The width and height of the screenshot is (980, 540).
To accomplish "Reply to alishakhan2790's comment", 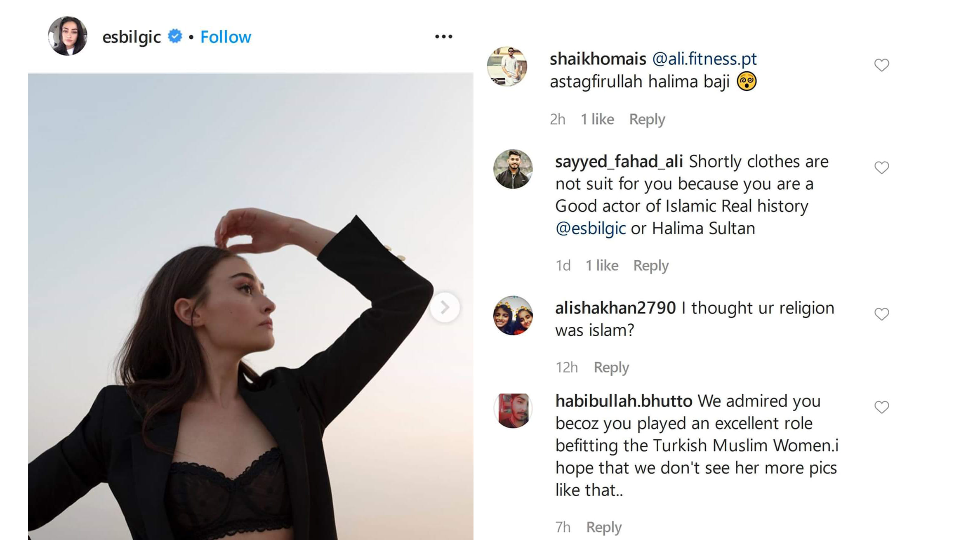I will [611, 368].
